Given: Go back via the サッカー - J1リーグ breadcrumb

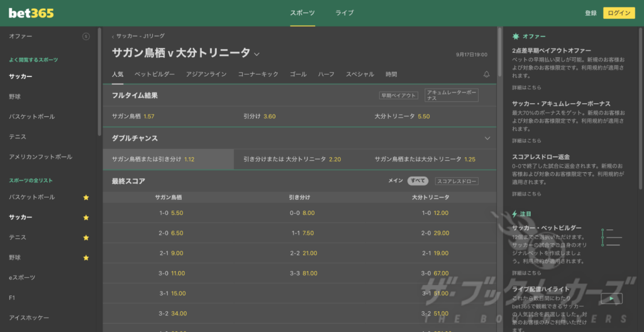Looking at the screenshot, I should click(x=138, y=36).
